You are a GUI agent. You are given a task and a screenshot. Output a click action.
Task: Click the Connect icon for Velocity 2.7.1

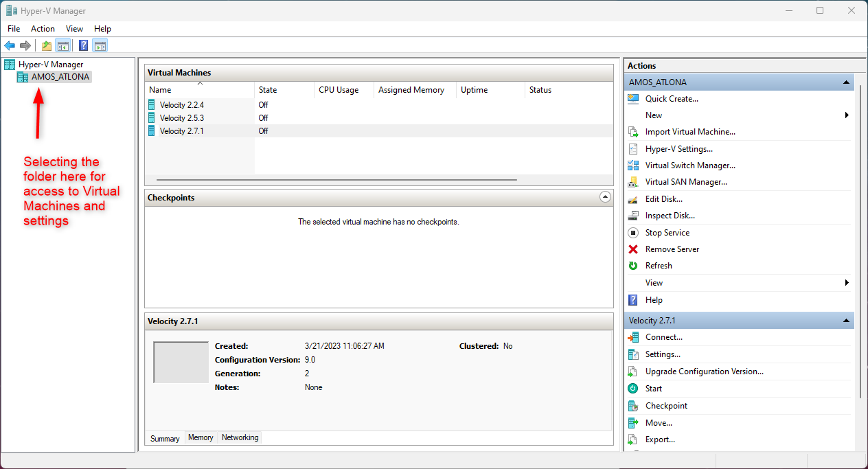pyautogui.click(x=633, y=337)
